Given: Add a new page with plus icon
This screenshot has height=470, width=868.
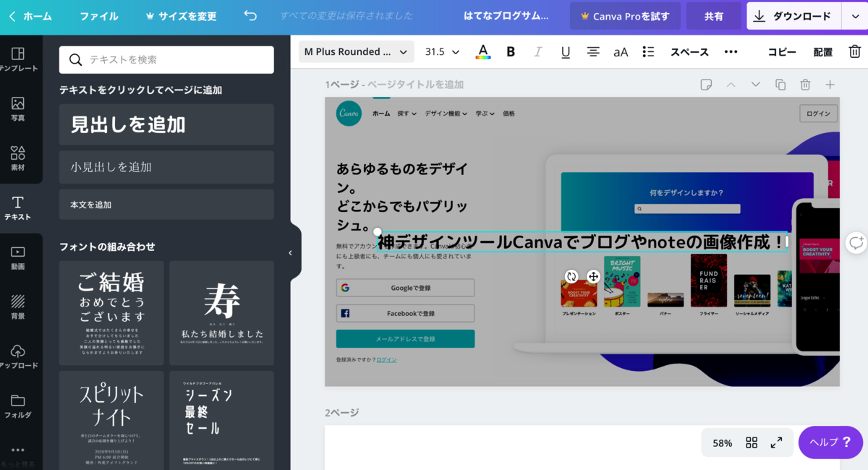Looking at the screenshot, I should coord(830,85).
